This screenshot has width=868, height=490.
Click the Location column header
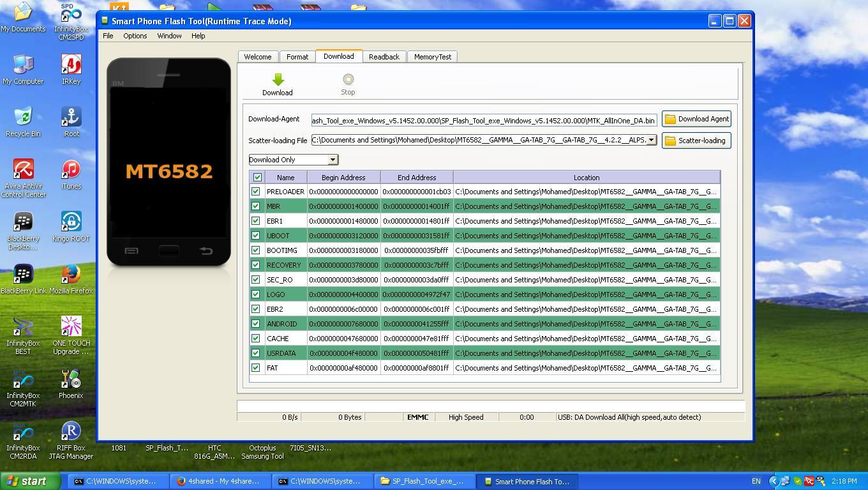[587, 178]
